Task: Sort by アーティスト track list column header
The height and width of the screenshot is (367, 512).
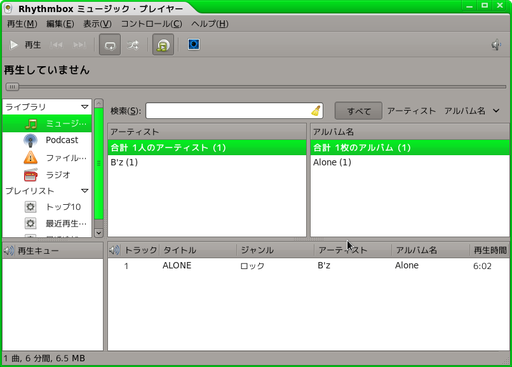Action: 353,250
